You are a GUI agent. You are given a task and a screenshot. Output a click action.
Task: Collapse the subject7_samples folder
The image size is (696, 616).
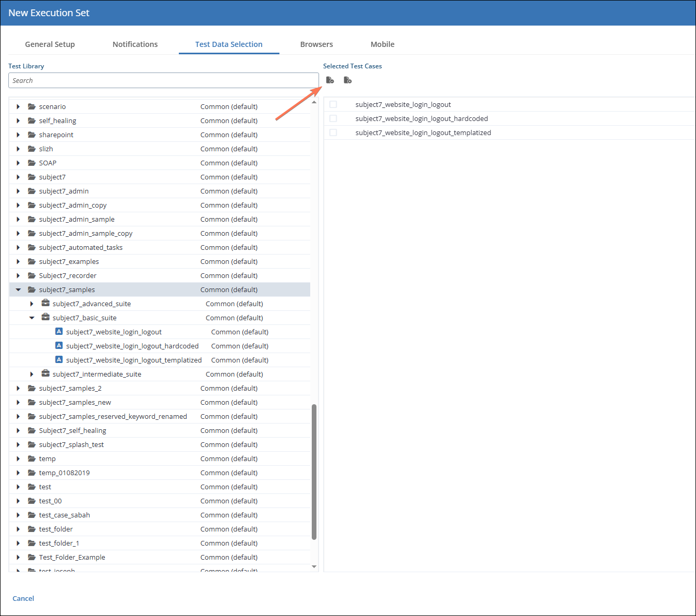(x=18, y=289)
